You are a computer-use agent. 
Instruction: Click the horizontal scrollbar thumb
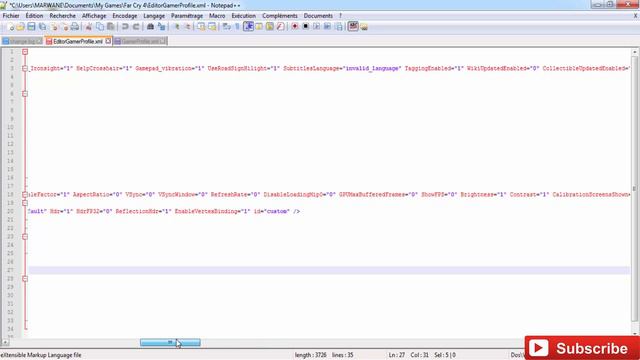(x=170, y=342)
